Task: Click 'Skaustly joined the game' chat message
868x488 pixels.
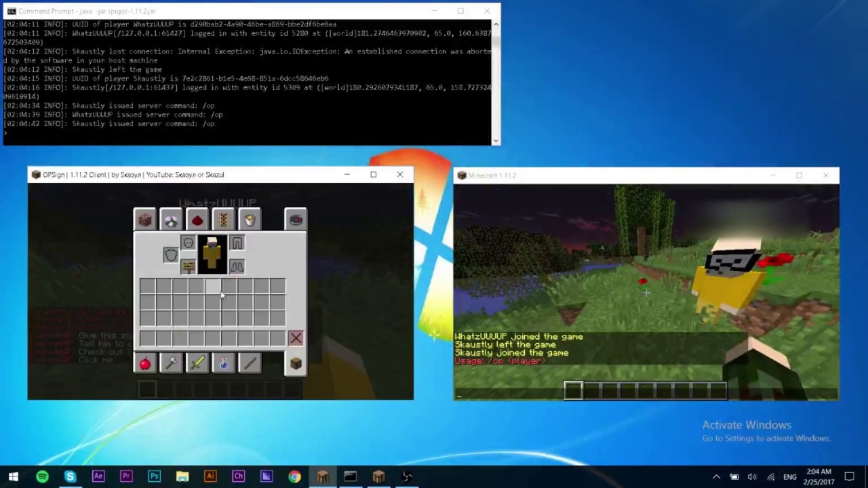Action: click(511, 352)
